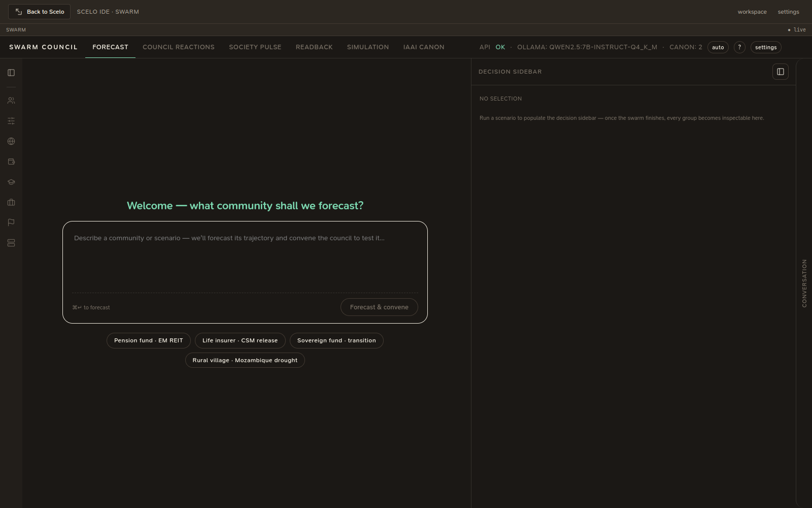Viewport: 812px width, 508px height.
Task: Switch to the Council Reactions tab
Action: (179, 47)
